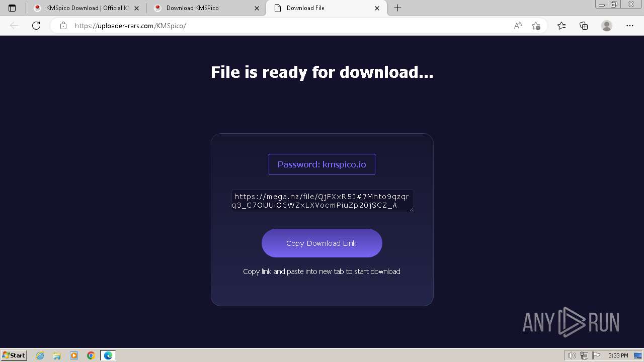Open a new browser tab
644x362 pixels.
[x=397, y=8]
